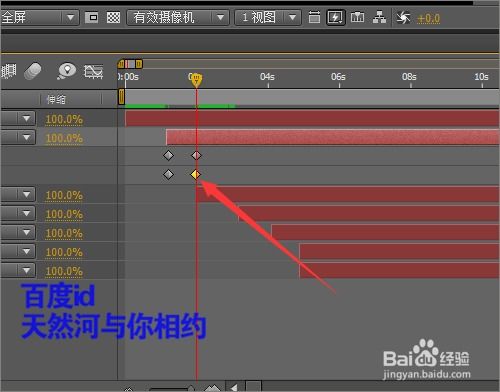This screenshot has height=392, width=500.
Task: Open the 1 视图 view layout dropdown
Action: tap(268, 17)
